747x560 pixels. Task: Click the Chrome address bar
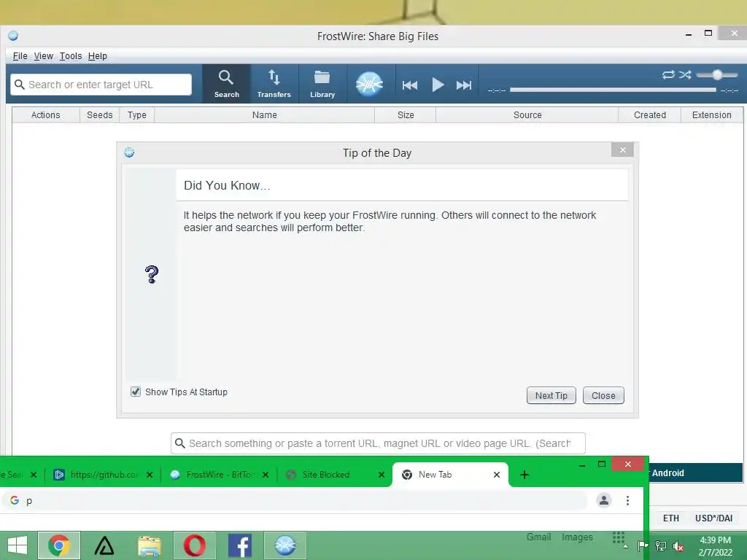tap(295, 500)
